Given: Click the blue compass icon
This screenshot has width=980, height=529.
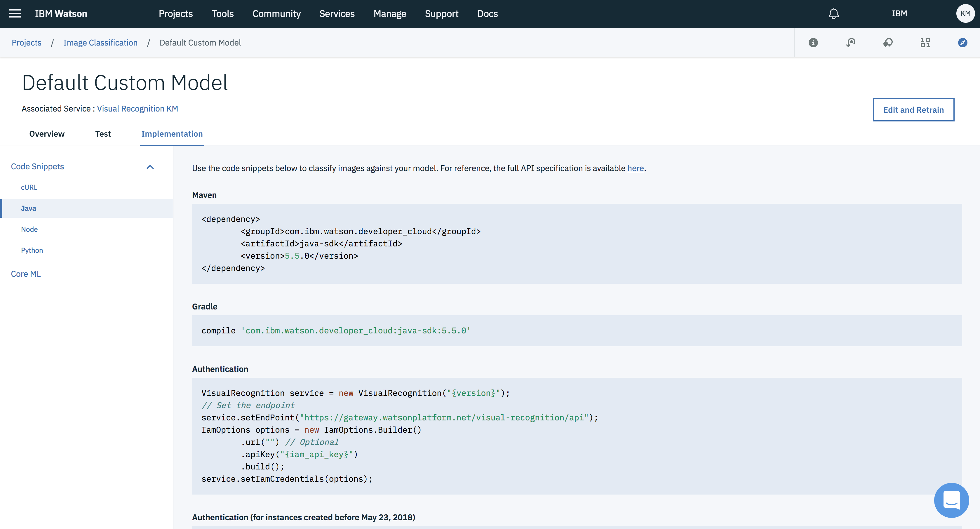Looking at the screenshot, I should 962,43.
